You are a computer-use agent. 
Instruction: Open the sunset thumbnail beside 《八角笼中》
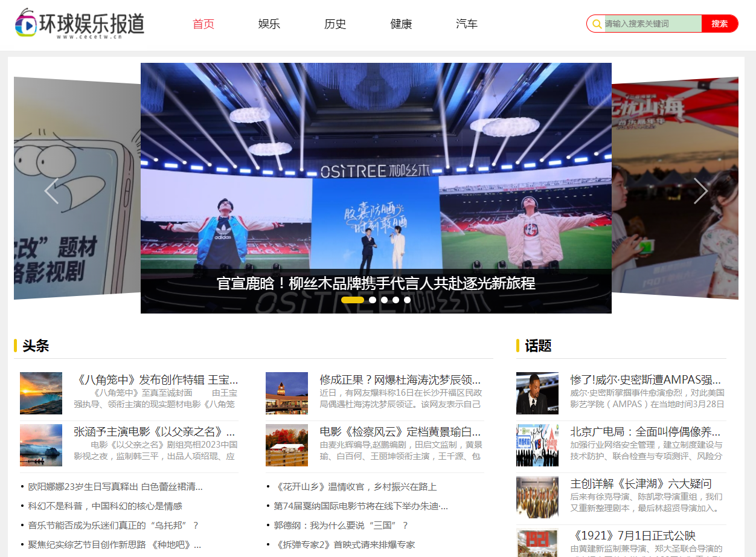pos(41,393)
